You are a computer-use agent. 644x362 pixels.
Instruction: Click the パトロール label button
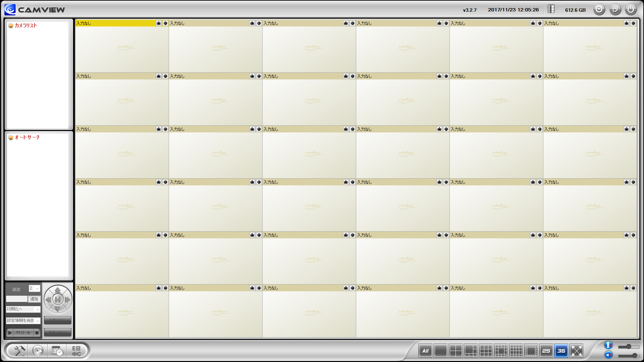point(23,333)
